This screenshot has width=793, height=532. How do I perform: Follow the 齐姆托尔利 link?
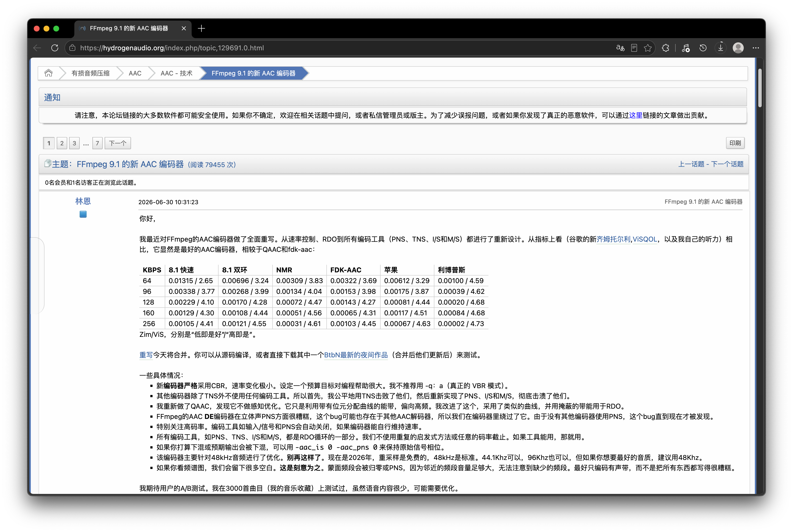(613, 239)
